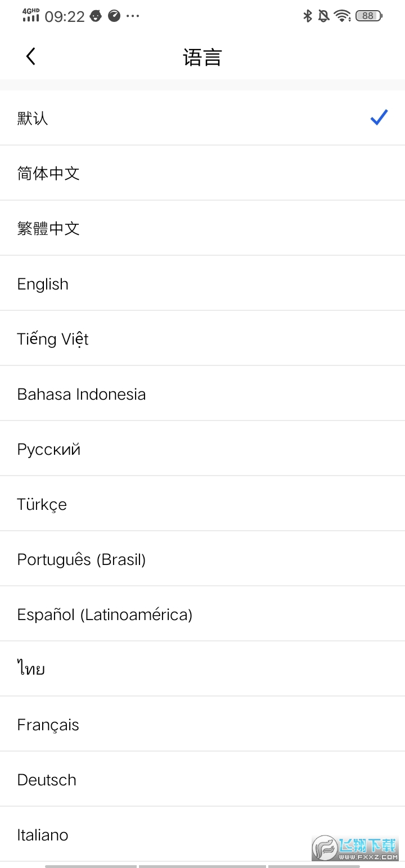Choose 繁體中文 as the language
This screenshot has height=868, width=405.
point(48,228)
